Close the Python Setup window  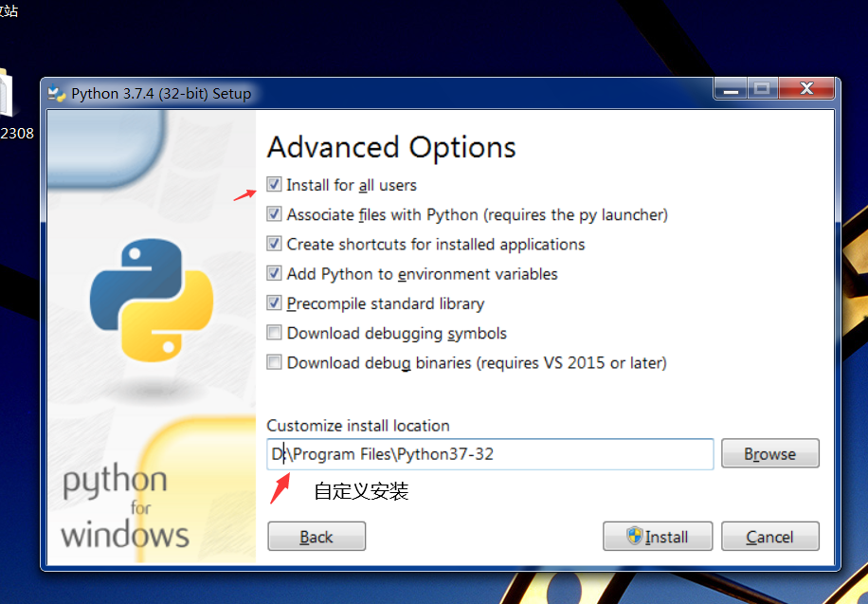click(x=806, y=89)
